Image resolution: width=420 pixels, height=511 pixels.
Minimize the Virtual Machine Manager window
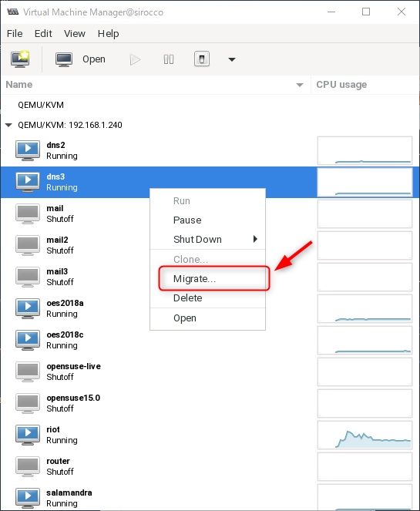coord(331,12)
